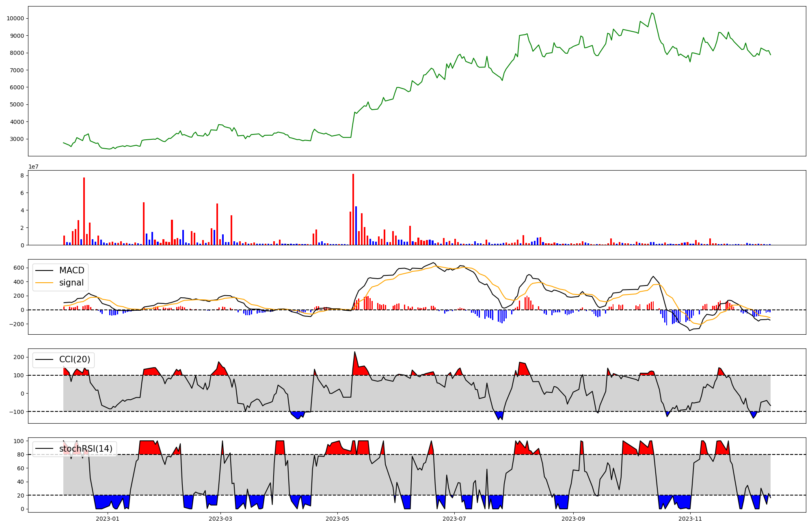Image resolution: width=812 pixels, height=528 pixels.
Task: Click the 2023-07 x-axis date label
Action: coord(454,519)
